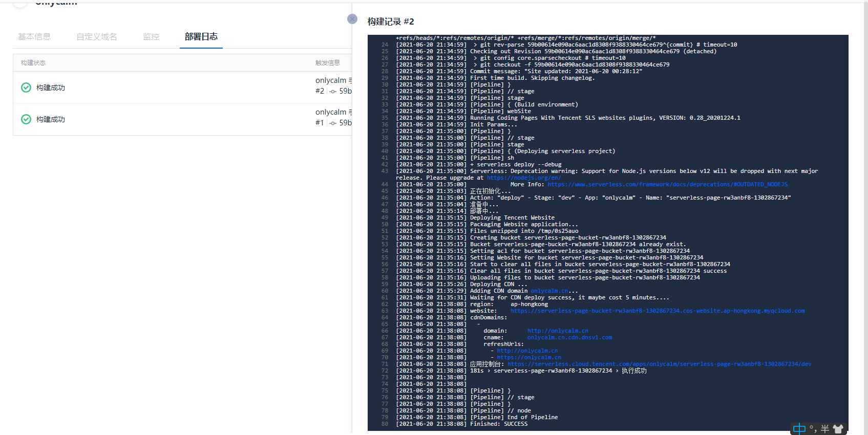Switch to 自定义域名 tab

(97, 36)
